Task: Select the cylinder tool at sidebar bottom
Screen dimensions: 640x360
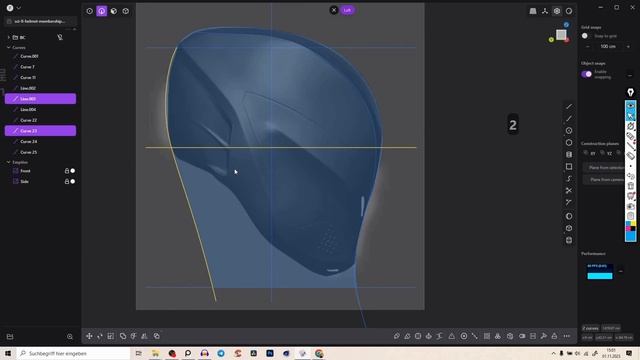Action: [569, 240]
